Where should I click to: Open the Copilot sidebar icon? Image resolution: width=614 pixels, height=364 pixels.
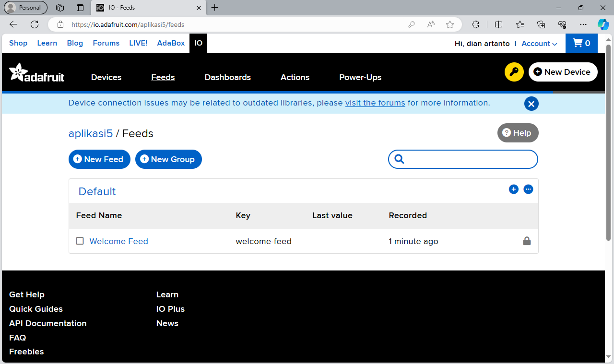click(x=603, y=24)
